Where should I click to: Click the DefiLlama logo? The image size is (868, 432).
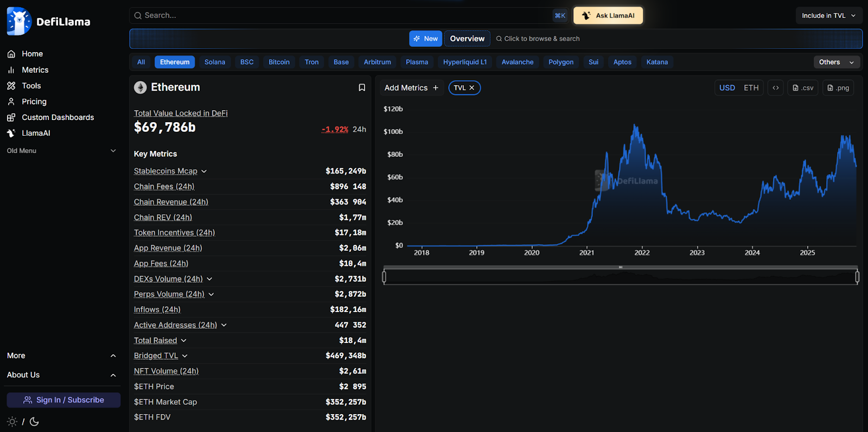49,22
